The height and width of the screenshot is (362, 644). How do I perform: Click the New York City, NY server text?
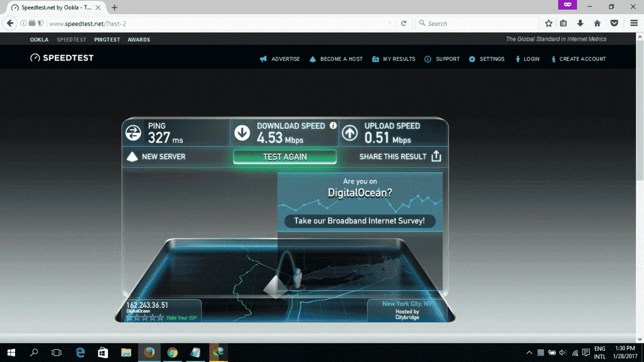pos(407,304)
